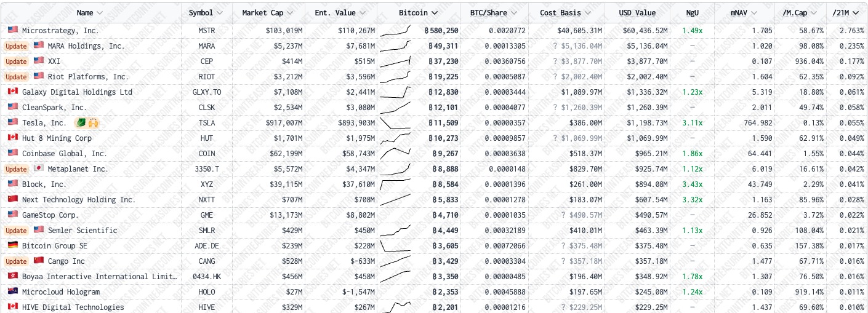This screenshot has width=868, height=313.
Task: Click the NgU column header
Action: (692, 12)
